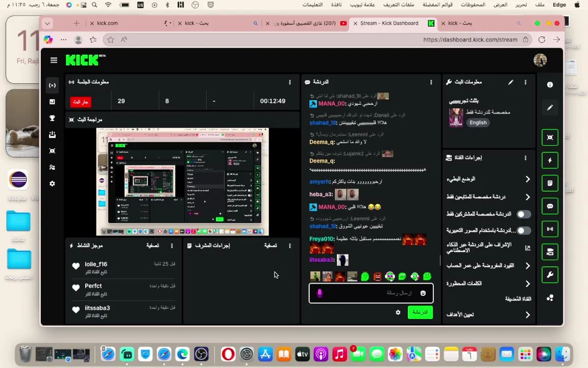The width and height of the screenshot is (588, 368).
Task: Expand banned words (الكلمات المحظورة) chevron
Action: 528,284
